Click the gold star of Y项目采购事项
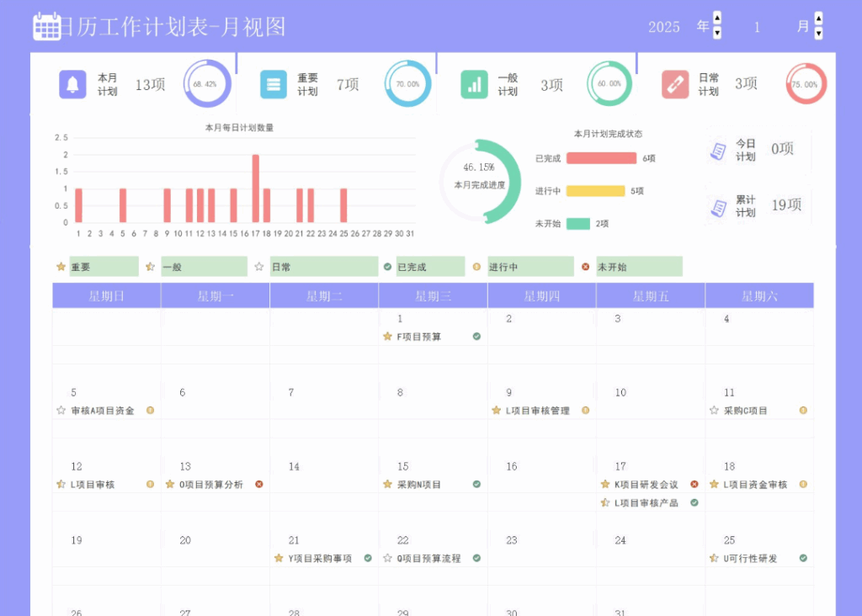 279,558
